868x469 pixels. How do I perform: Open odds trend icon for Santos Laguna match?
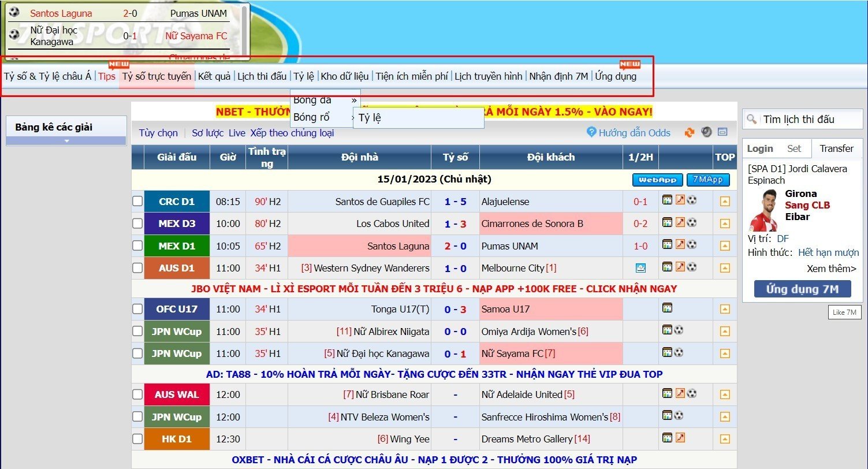tap(680, 245)
